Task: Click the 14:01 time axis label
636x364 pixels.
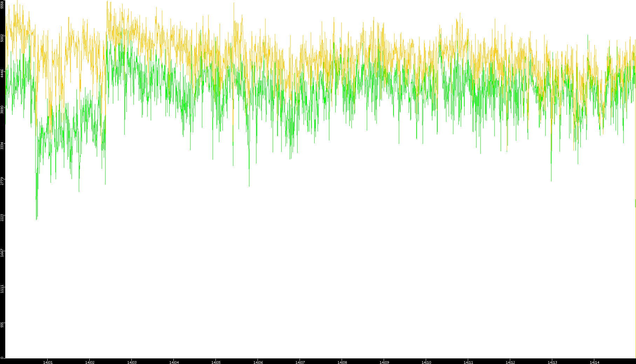Action: (48, 362)
